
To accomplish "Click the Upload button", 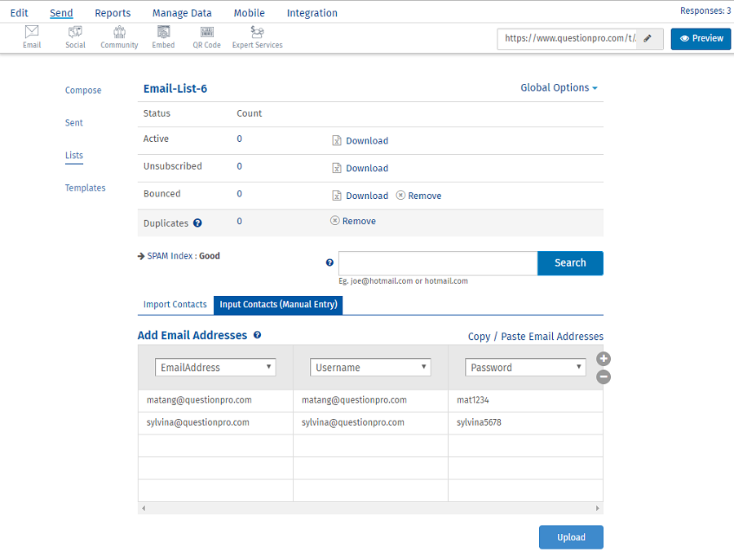I will [x=571, y=536].
